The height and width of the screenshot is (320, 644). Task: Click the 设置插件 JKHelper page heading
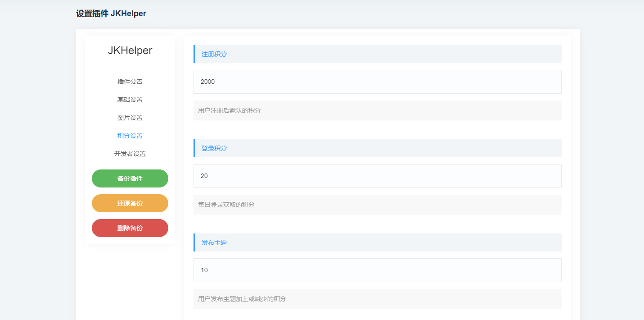tap(110, 13)
